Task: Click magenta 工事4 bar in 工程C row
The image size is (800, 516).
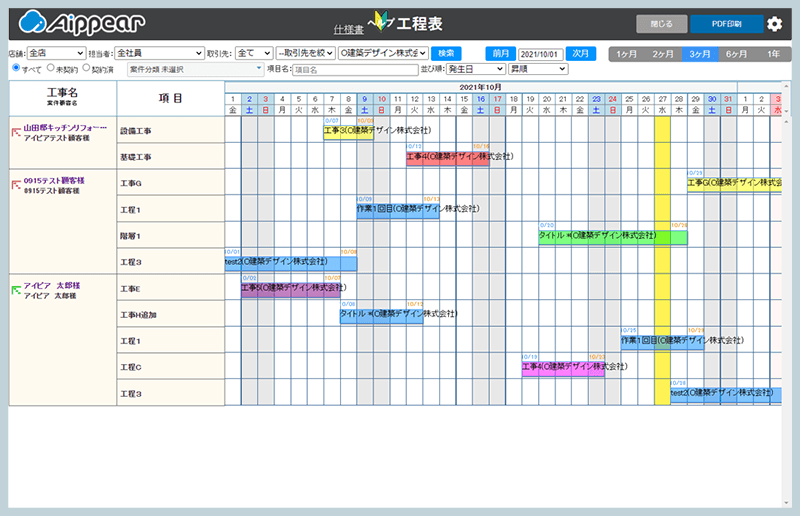Action: tap(563, 368)
